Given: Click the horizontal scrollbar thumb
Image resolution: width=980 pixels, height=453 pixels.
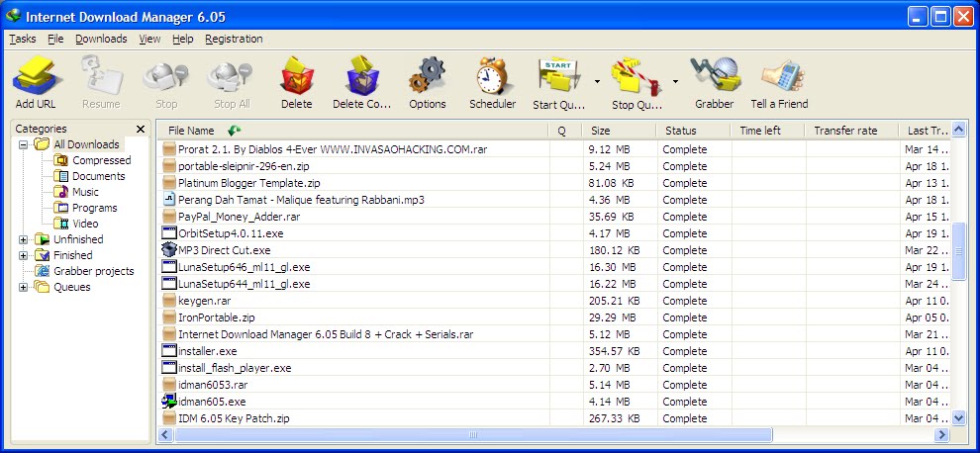Looking at the screenshot, I should click(472, 434).
